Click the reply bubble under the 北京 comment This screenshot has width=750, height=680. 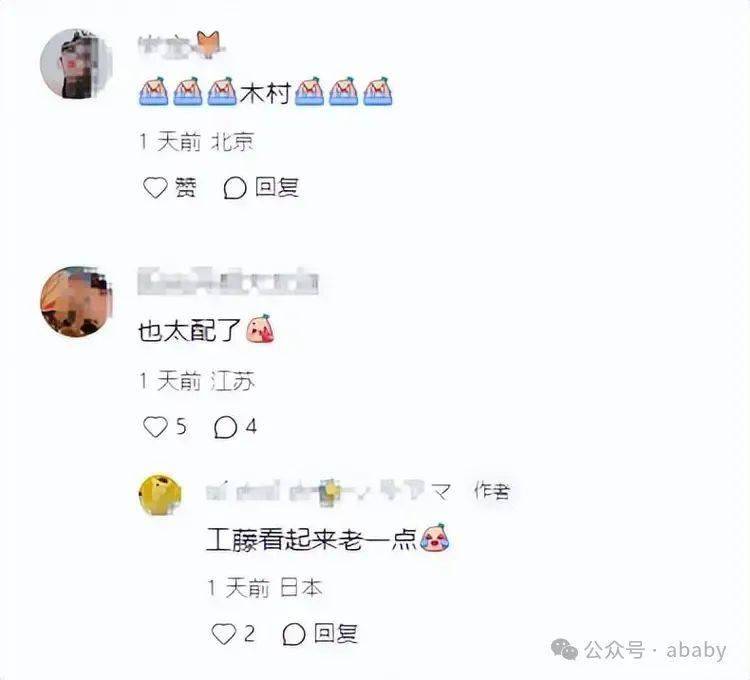(235, 188)
